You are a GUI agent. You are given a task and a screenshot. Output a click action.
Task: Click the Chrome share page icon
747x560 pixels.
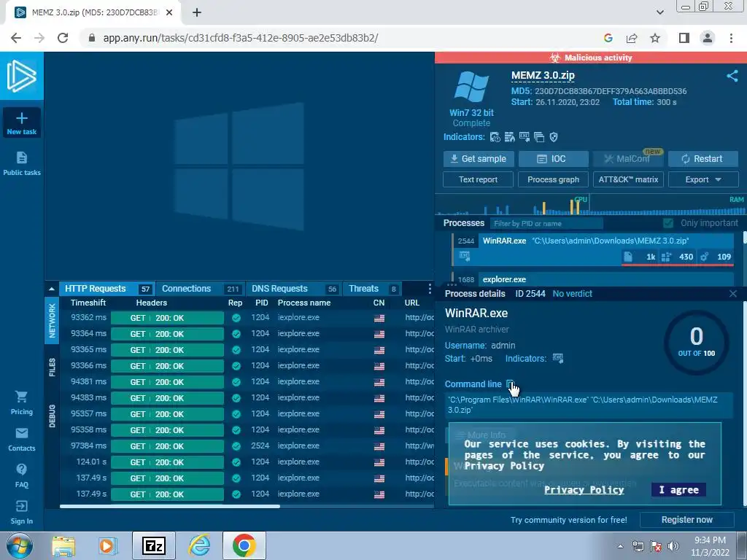point(632,38)
